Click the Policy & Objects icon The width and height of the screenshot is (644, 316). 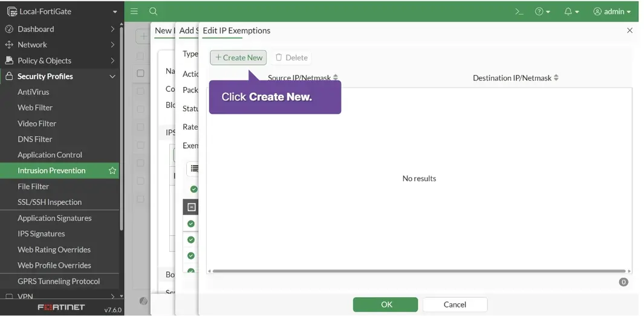coord(9,61)
